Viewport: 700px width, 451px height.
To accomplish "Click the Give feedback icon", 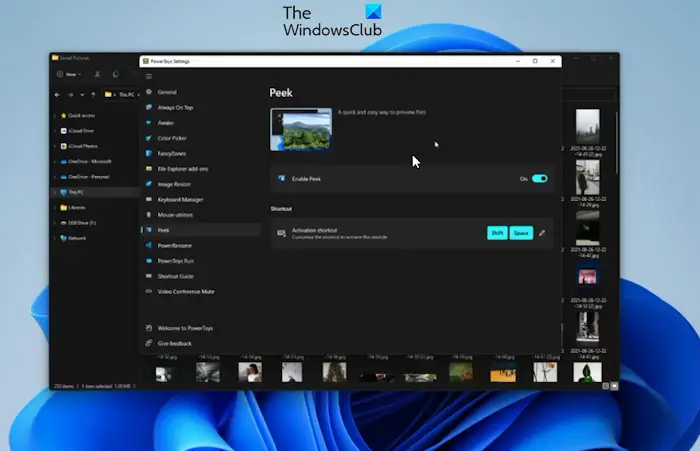I will point(149,343).
